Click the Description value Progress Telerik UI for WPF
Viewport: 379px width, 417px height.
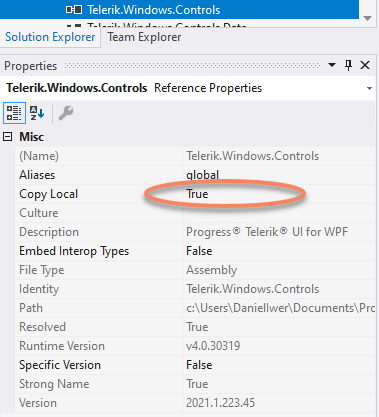point(267,232)
